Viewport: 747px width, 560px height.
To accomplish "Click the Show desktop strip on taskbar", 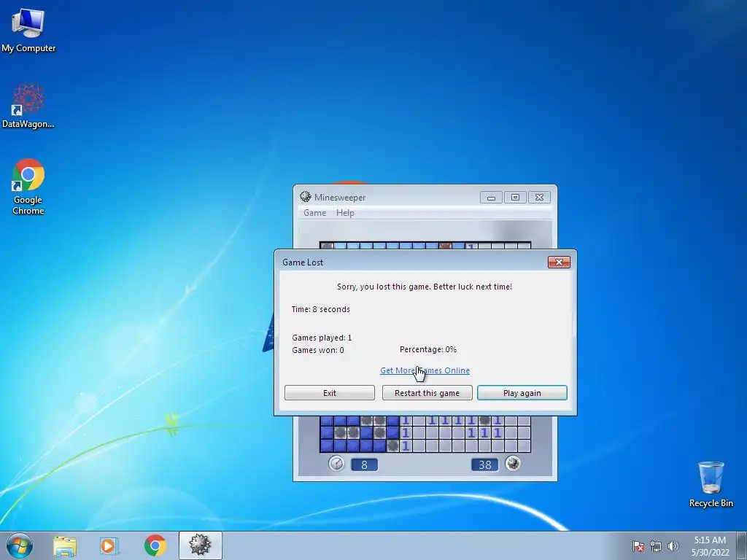I will pos(742,545).
